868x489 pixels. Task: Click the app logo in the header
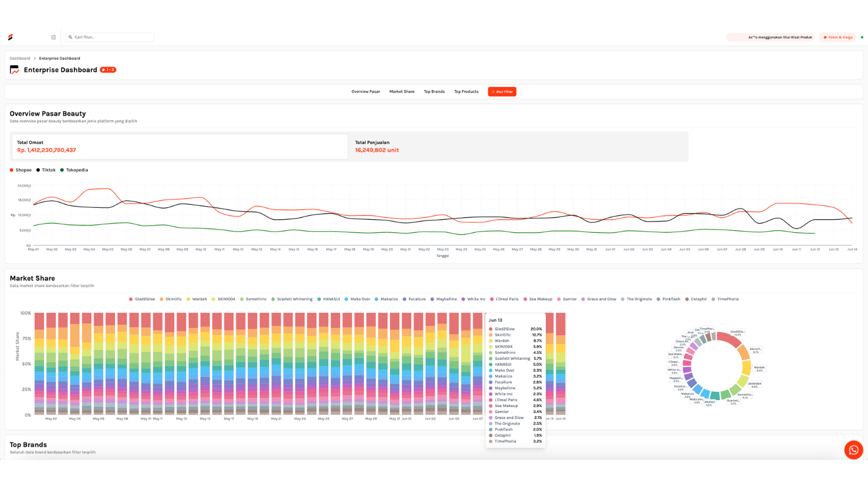coord(10,37)
